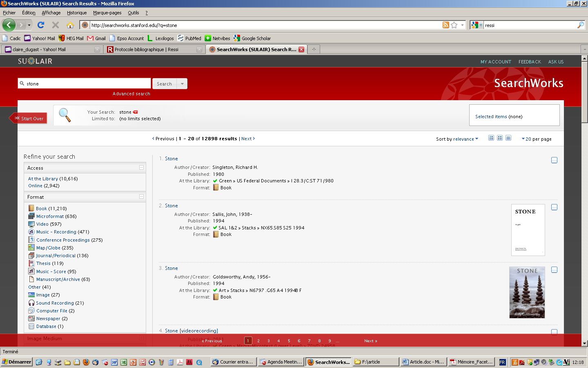Click the Advanced search link

tap(131, 94)
